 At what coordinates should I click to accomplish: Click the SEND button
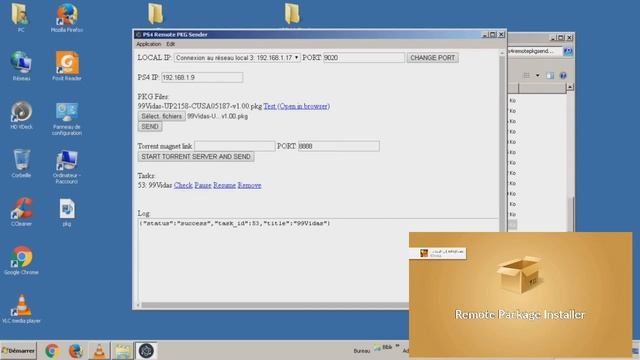click(150, 127)
